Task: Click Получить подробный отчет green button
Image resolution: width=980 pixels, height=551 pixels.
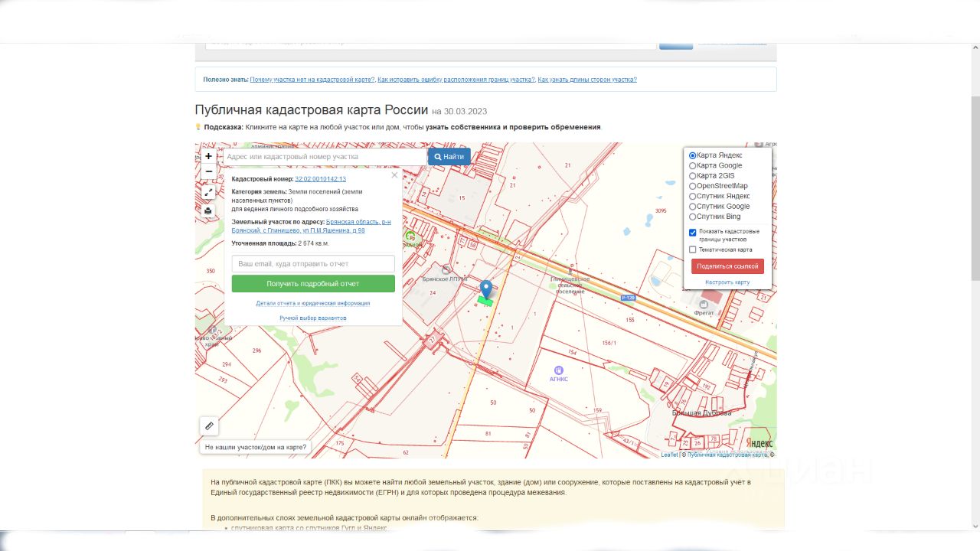Action: coord(313,284)
